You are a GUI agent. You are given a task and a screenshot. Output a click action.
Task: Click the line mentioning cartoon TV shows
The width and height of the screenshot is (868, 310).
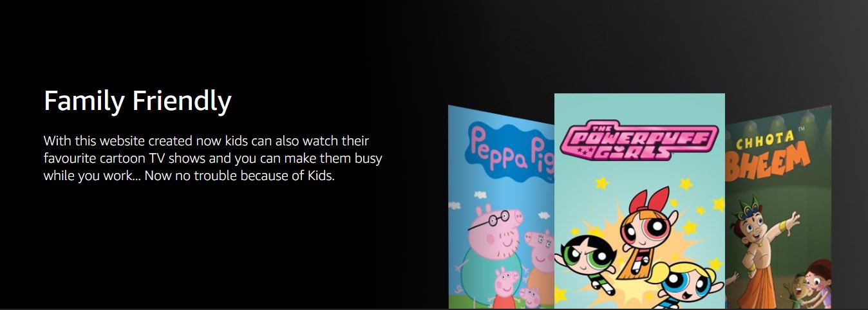(x=213, y=158)
